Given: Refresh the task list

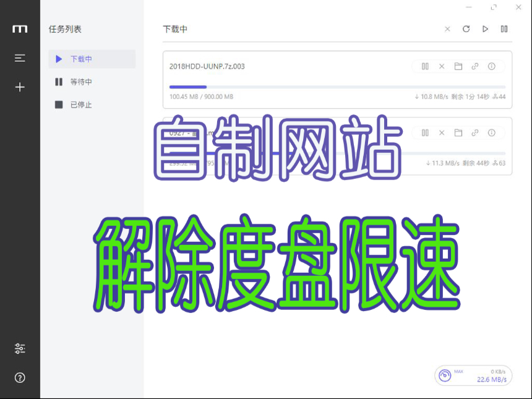Looking at the screenshot, I should pos(466,29).
